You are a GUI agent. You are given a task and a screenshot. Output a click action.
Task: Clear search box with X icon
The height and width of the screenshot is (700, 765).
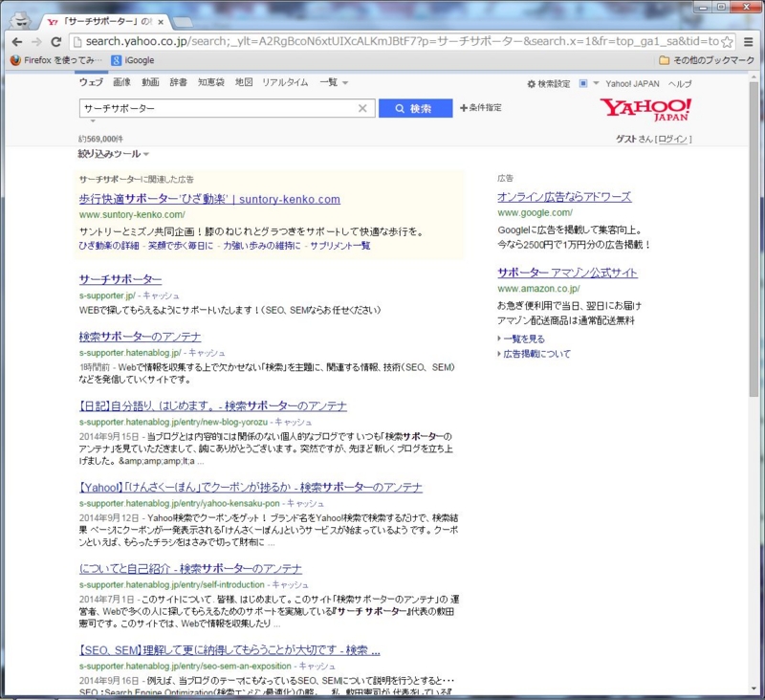(x=362, y=108)
